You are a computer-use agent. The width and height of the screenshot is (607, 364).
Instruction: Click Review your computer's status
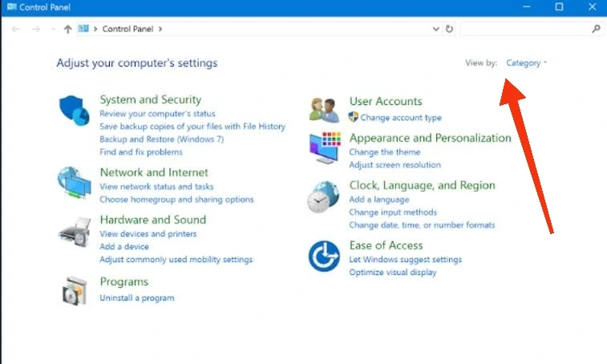pyautogui.click(x=157, y=114)
